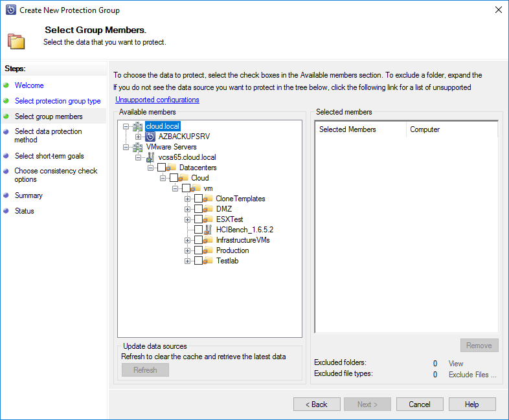Click the Help button
The height and width of the screenshot is (420, 509).
(x=472, y=404)
